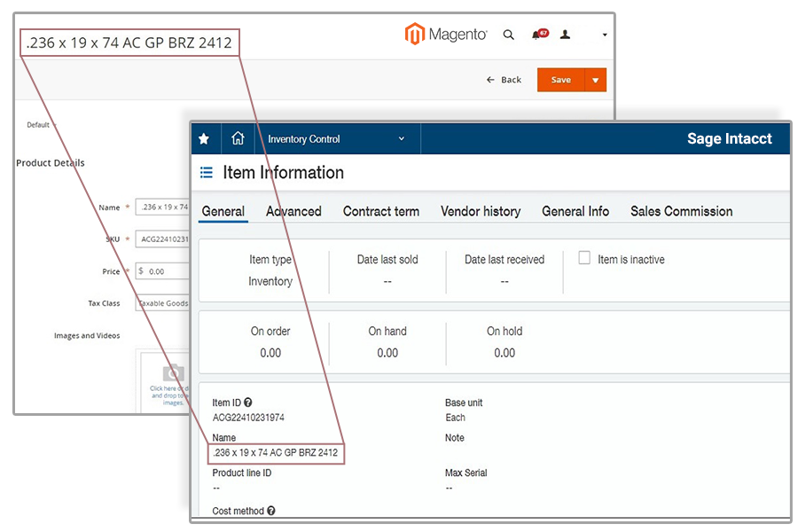Click the favorites star icon

click(x=204, y=139)
